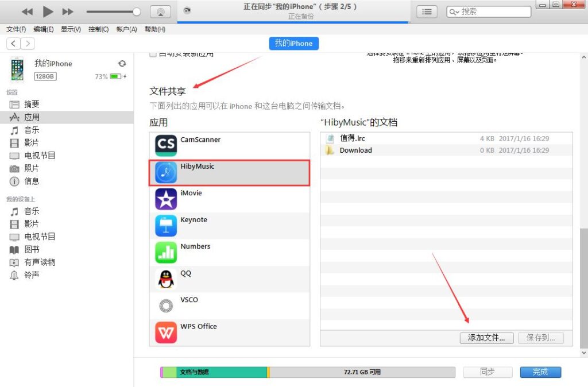Click the 保存到... button
Screen dimensions: 588x387
(540, 338)
